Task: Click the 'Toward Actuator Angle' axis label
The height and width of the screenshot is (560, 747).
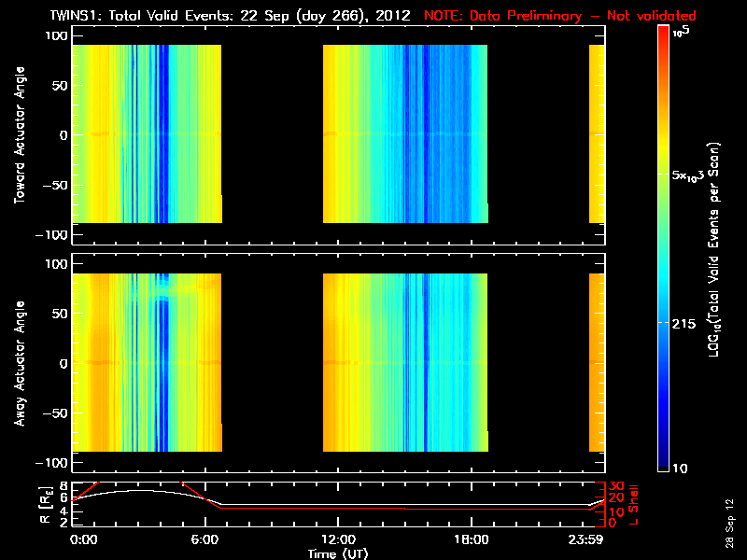Action: click(21, 137)
